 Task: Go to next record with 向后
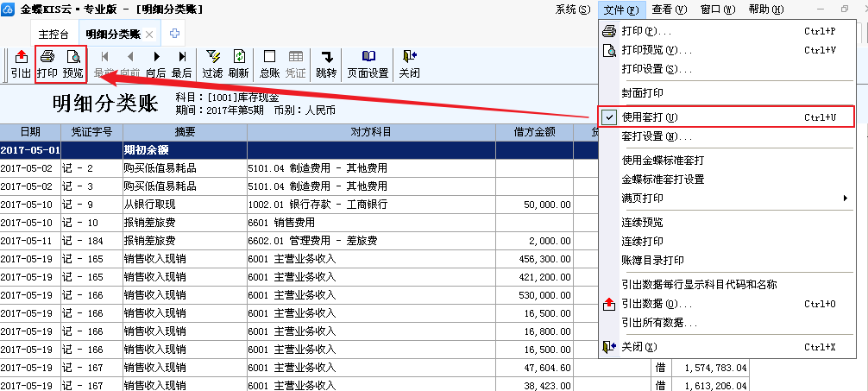click(x=156, y=64)
